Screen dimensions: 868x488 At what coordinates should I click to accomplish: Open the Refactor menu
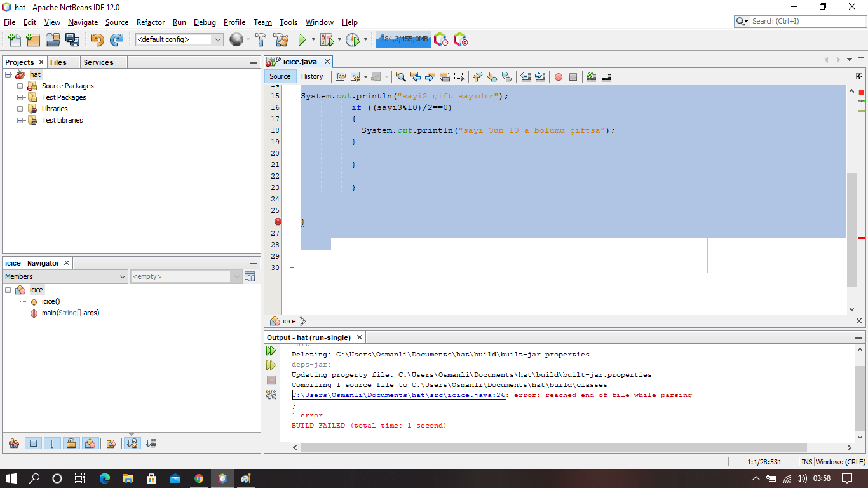(151, 22)
